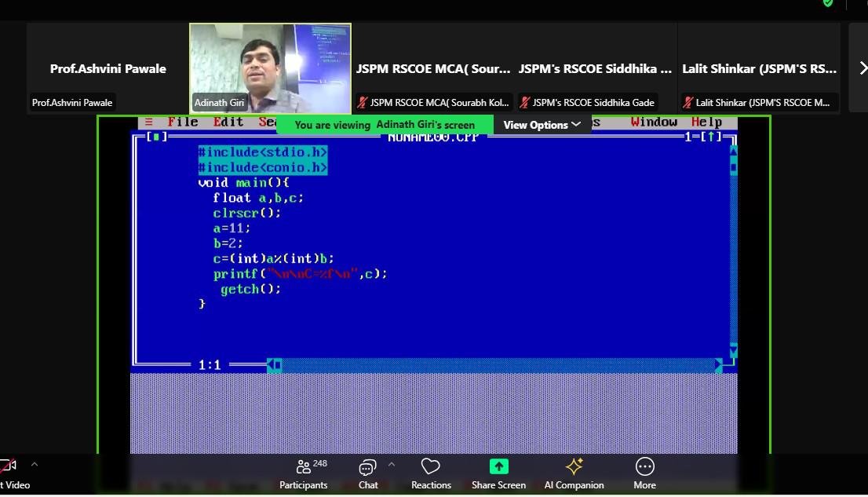Expand video settings caret next to Video
This screenshot has width=868, height=497.
(35, 464)
